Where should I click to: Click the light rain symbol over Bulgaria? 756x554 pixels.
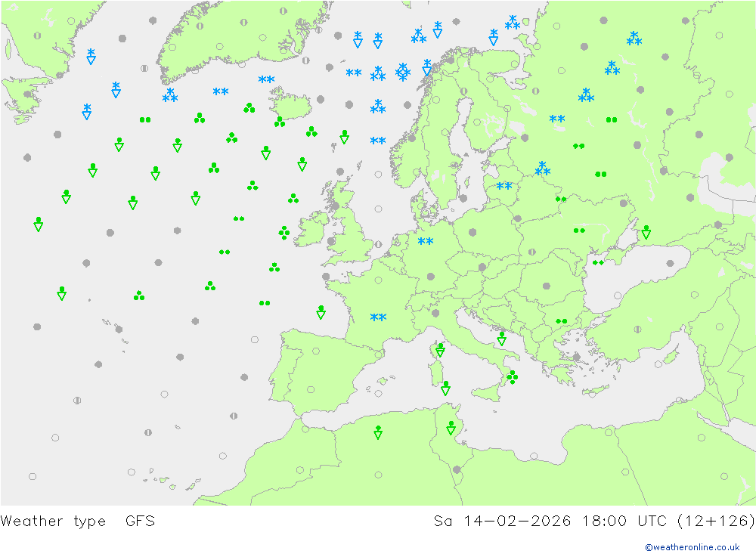pyautogui.click(x=561, y=321)
